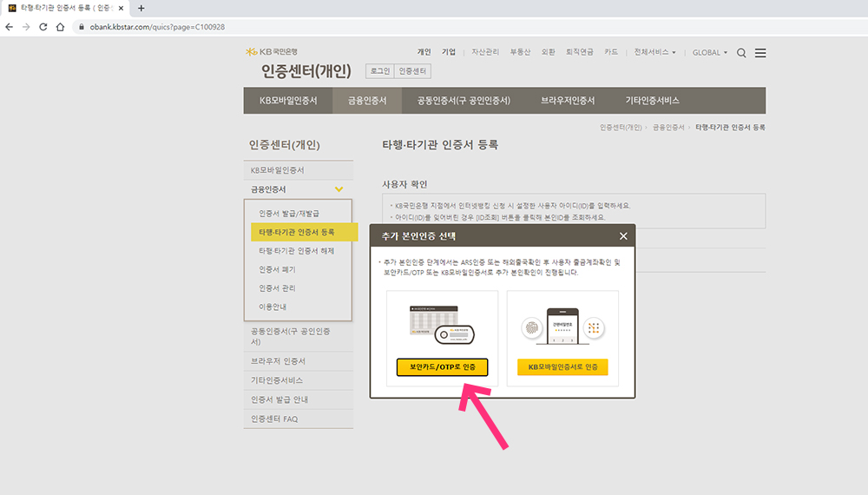The width and height of the screenshot is (868, 495).
Task: Click the address bar URL
Action: (157, 27)
